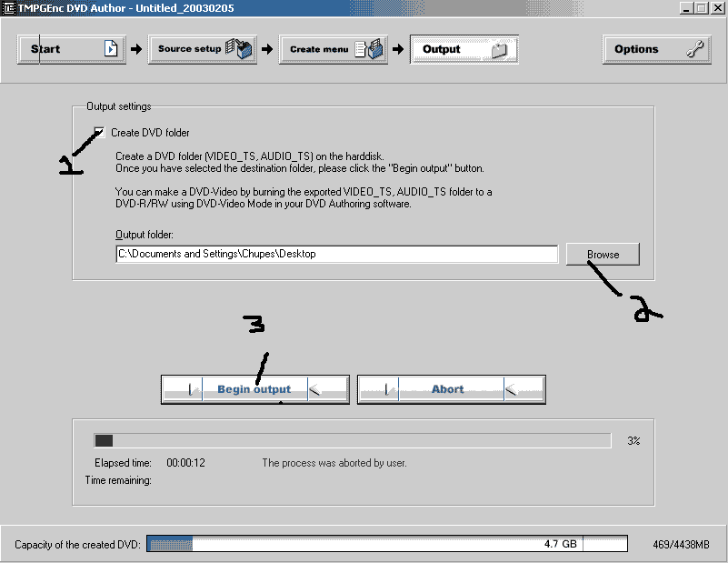Switch to the Create menu step
Screen dimensions: 728x563
334,49
